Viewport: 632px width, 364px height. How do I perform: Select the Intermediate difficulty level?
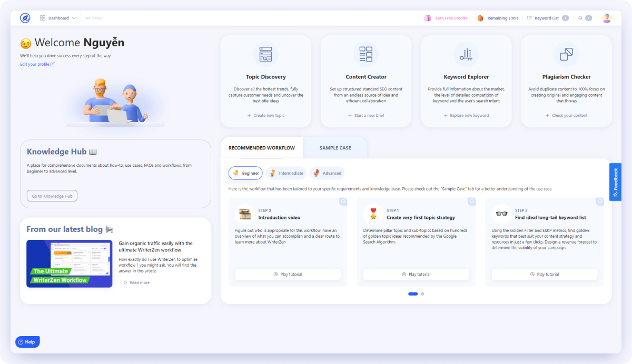[285, 173]
